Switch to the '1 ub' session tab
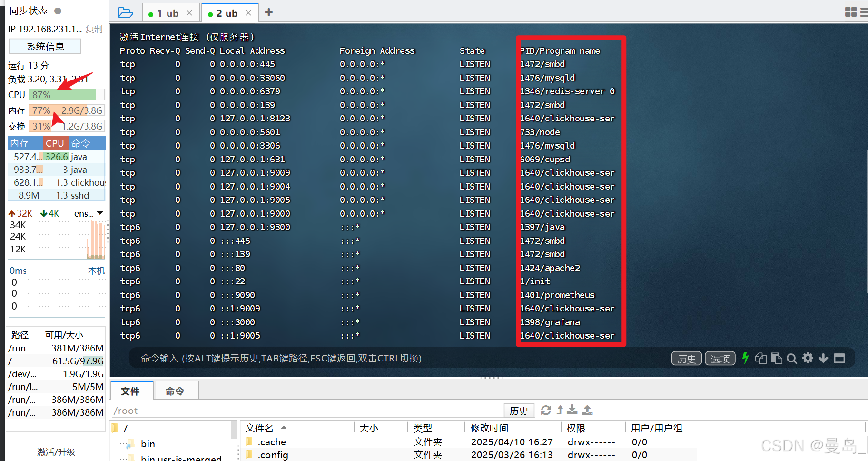 tap(168, 13)
